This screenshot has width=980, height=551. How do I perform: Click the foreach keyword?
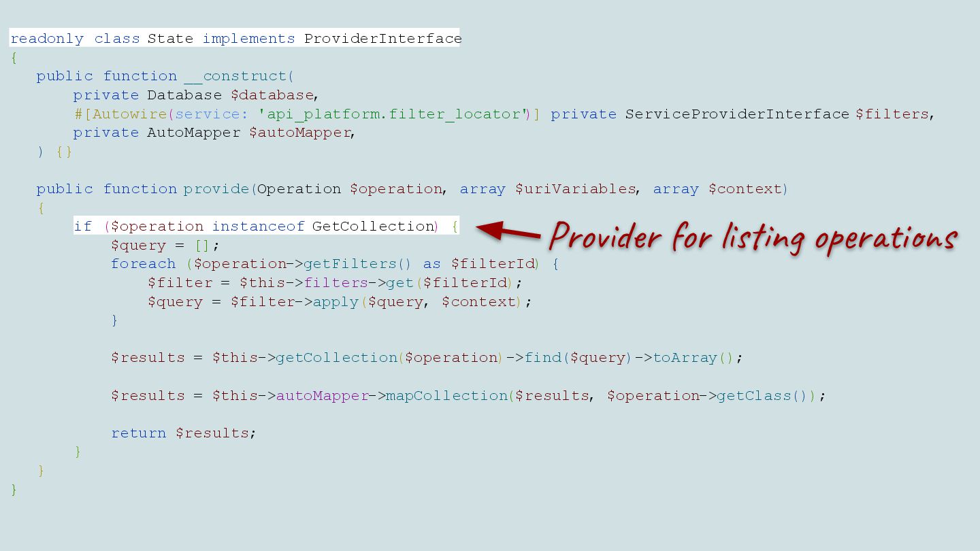coord(143,264)
